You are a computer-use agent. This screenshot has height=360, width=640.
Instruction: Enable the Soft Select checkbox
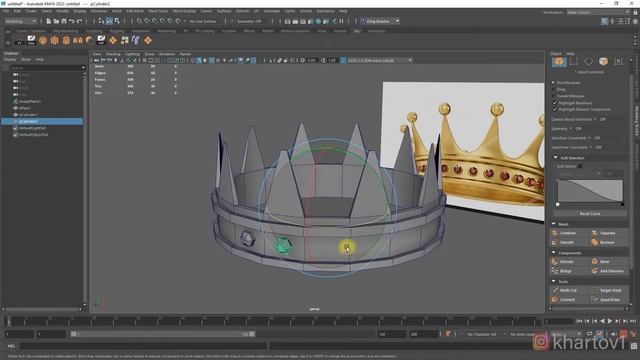pos(580,166)
